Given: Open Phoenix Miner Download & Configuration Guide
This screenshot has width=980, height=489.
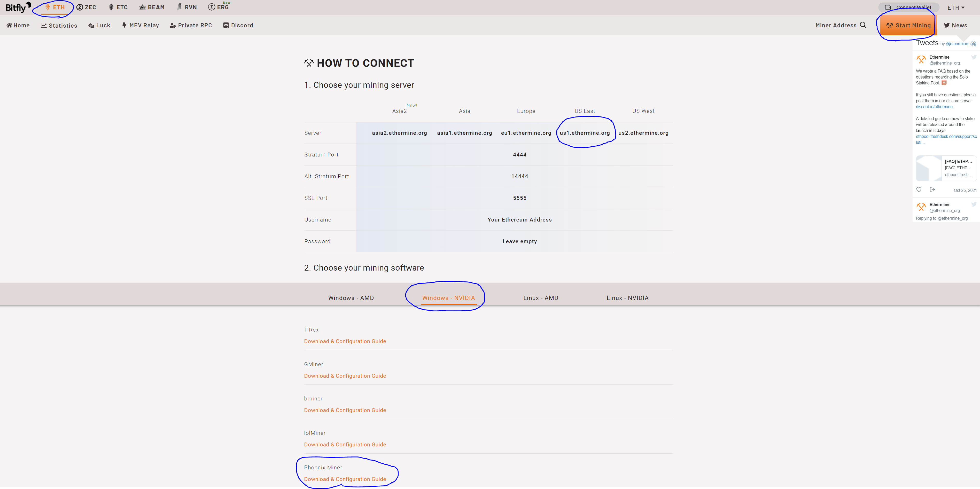Looking at the screenshot, I should [x=345, y=479].
